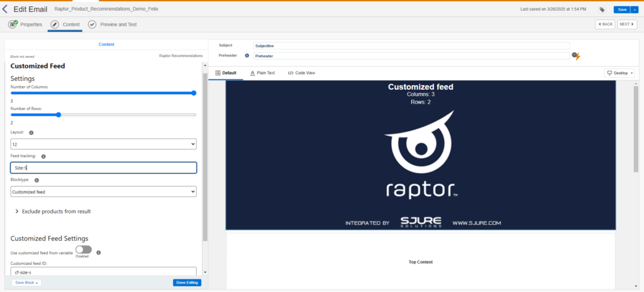Open the Layout dropdown showing 12
The width and height of the screenshot is (644, 292).
coord(103,144)
